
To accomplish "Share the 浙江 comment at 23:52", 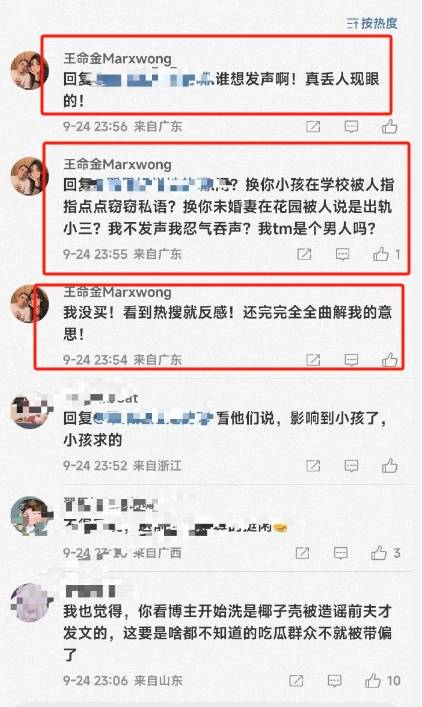I will tap(313, 465).
